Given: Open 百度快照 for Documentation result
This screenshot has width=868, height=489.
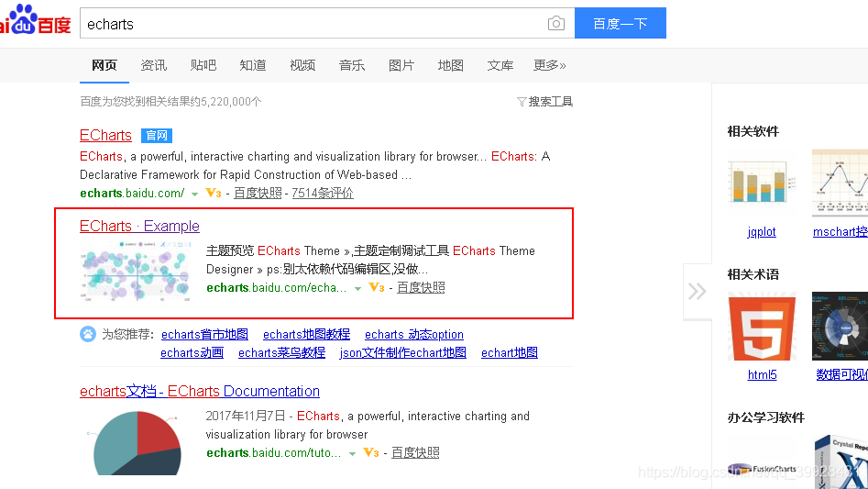Looking at the screenshot, I should 415,452.
